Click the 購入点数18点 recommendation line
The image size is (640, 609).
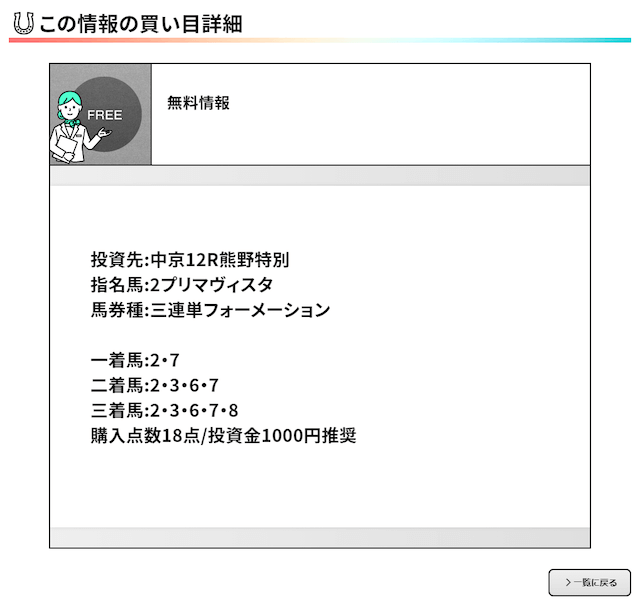pyautogui.click(x=223, y=436)
